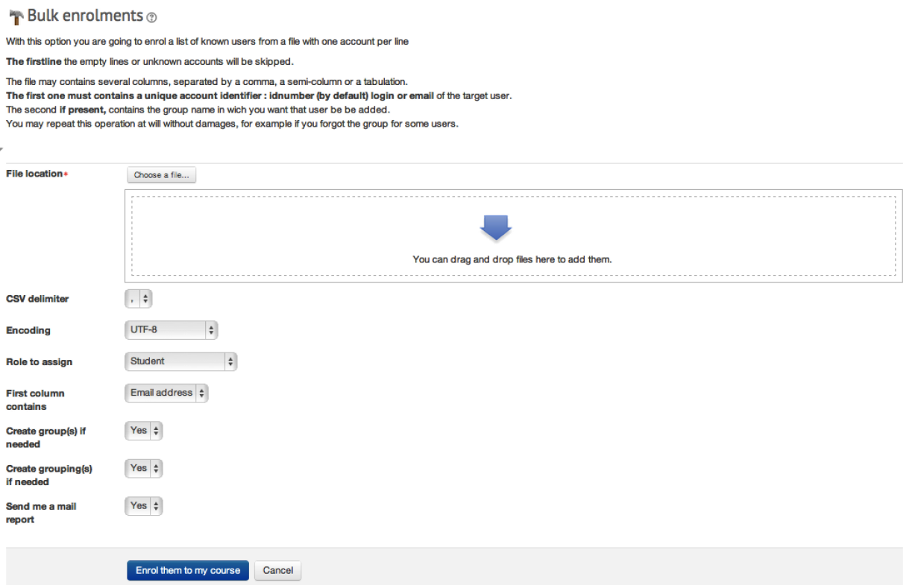The image size is (924, 585).
Task: Click the Cancel button
Action: tap(277, 570)
